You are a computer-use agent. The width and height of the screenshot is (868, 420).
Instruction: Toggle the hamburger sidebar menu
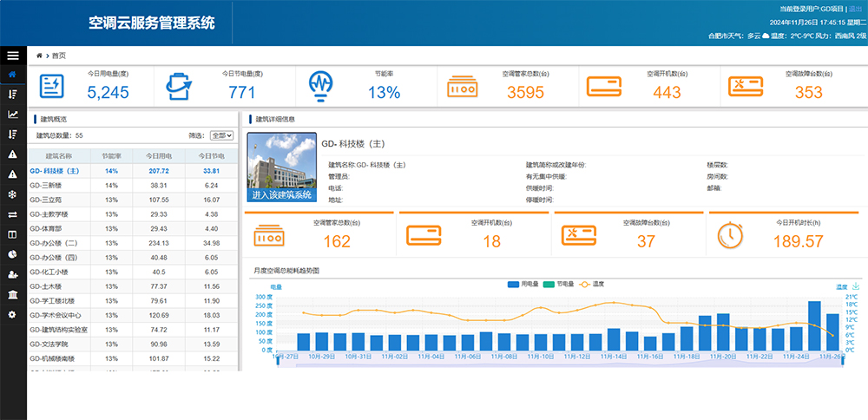coord(12,56)
